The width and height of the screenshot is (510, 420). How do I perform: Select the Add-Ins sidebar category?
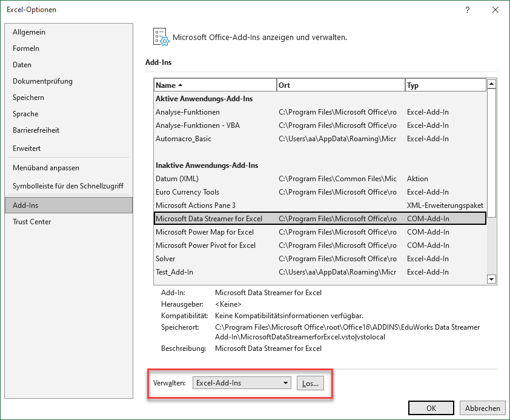pyautogui.click(x=68, y=205)
